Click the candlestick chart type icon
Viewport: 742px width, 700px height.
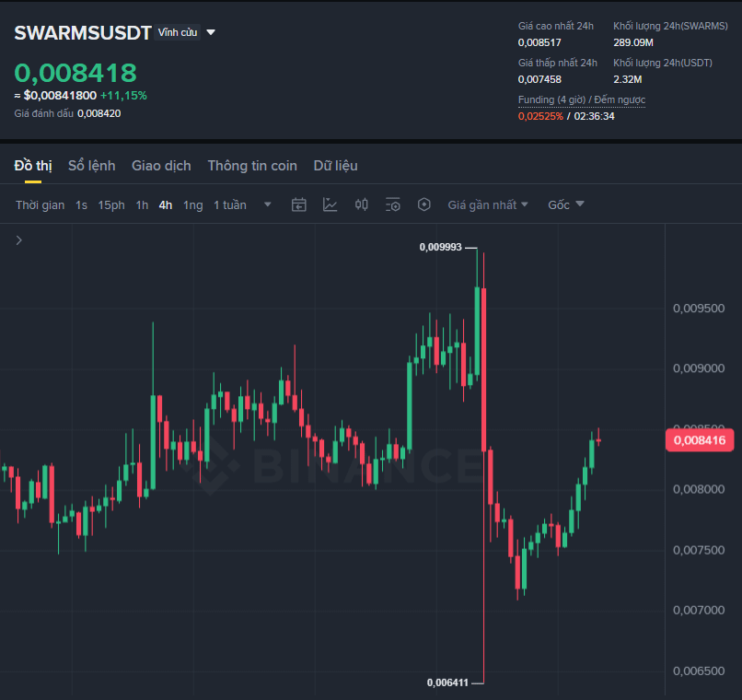click(x=362, y=205)
